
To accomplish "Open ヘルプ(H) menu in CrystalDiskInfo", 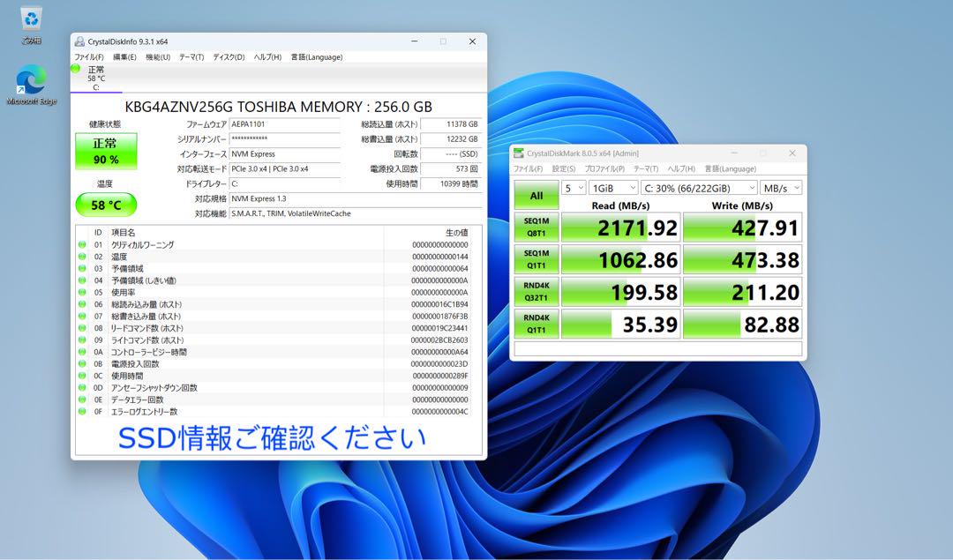I will coord(267,57).
